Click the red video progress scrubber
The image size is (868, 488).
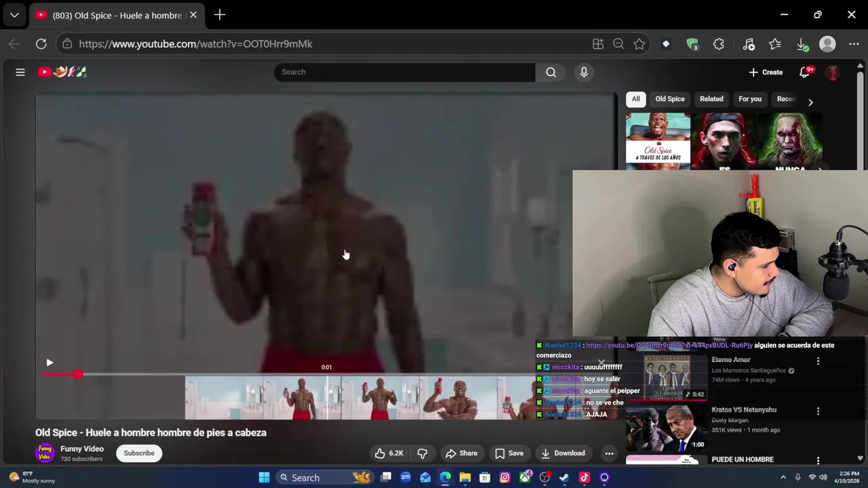(x=79, y=374)
